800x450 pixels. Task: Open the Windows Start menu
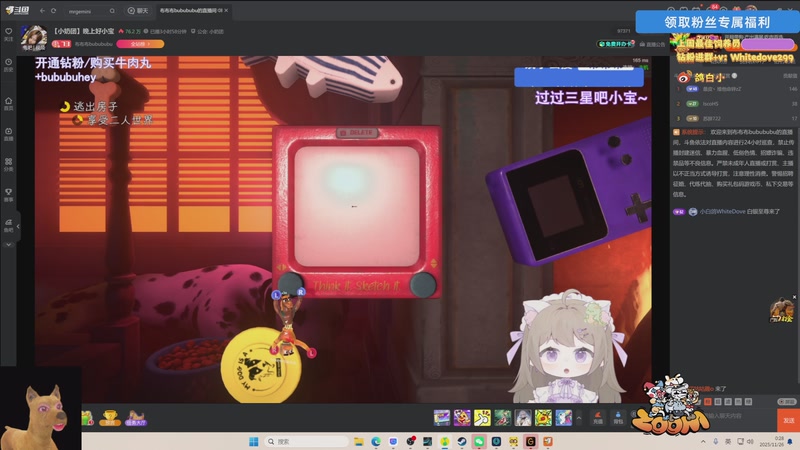point(254,441)
